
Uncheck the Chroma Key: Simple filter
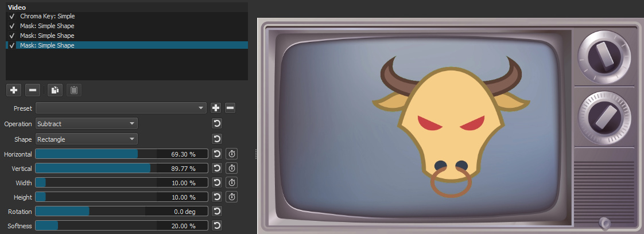click(x=12, y=17)
